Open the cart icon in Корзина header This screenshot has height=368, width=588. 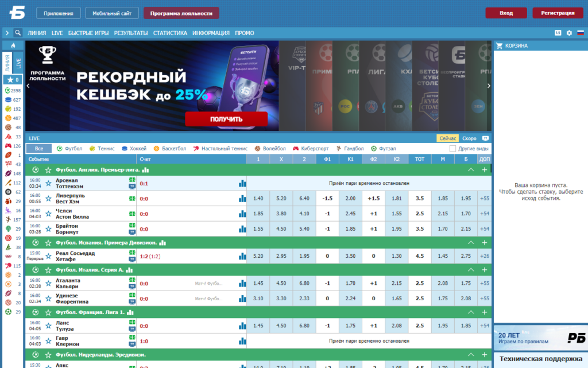[499, 46]
